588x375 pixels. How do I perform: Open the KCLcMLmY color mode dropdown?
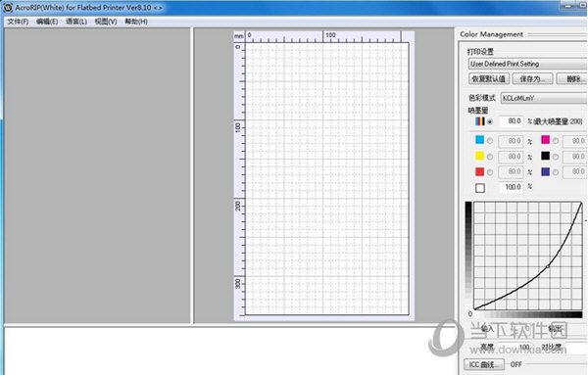point(544,98)
